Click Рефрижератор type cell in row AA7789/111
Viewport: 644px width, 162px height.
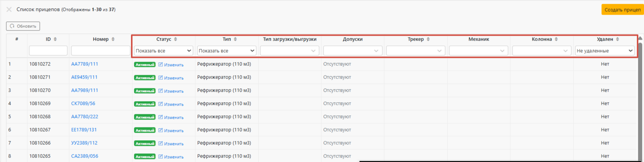click(x=224, y=64)
